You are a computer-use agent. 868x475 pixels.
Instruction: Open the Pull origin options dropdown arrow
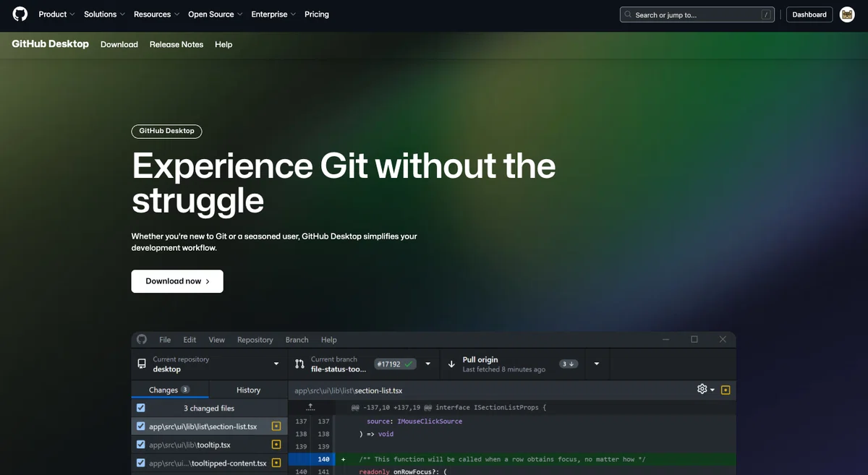[x=597, y=364]
